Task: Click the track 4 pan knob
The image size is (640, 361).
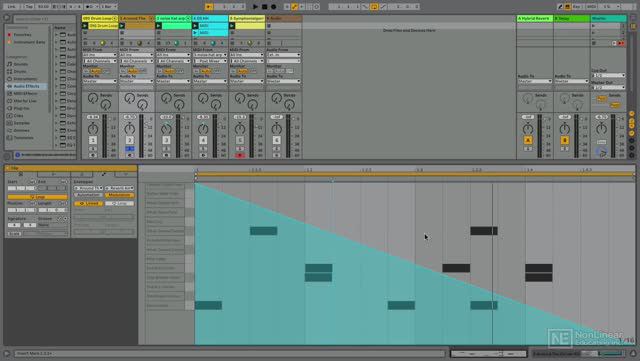Action: (203, 129)
